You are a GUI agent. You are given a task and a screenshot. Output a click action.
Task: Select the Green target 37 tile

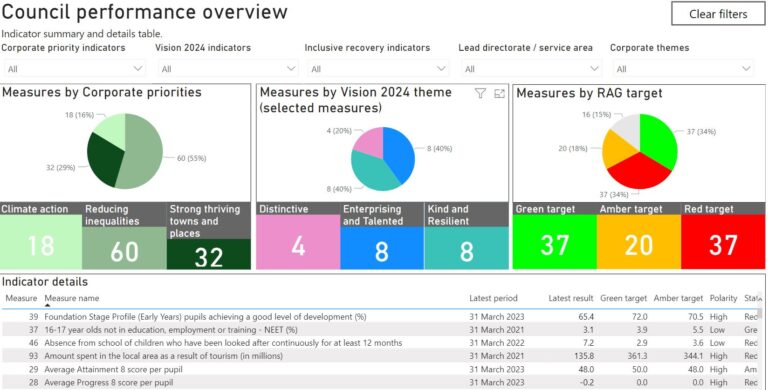[x=554, y=236]
